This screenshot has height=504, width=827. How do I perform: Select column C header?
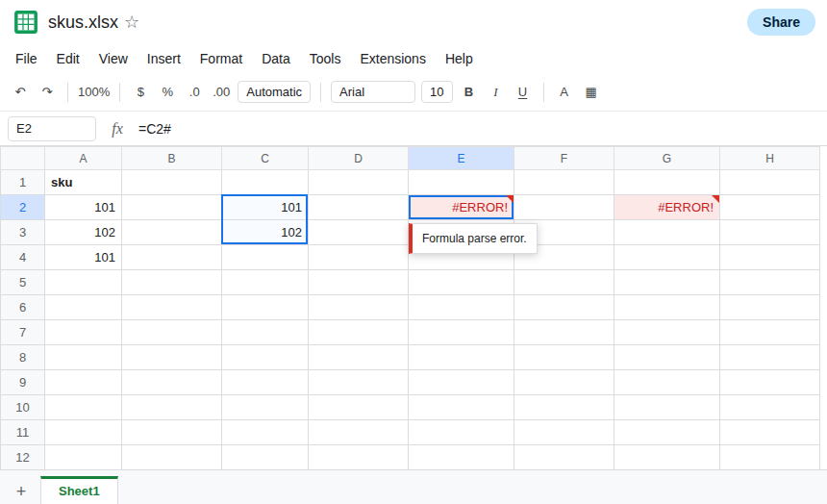[264, 159]
